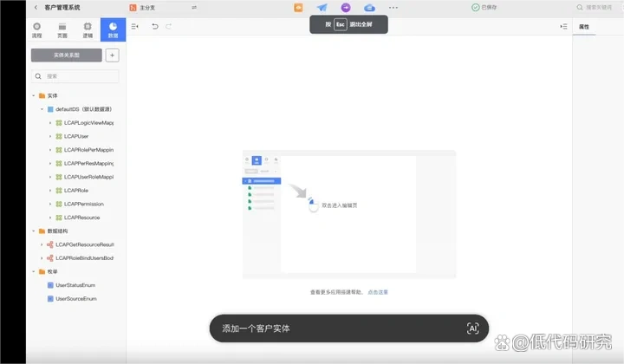Open the 流程 tab
The image size is (624, 364).
[x=37, y=30]
